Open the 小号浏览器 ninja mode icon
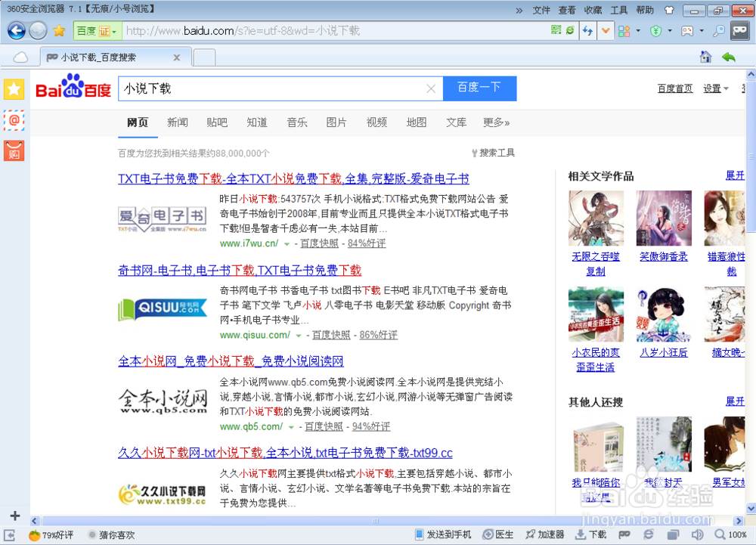756x545 pixels. 739,31
